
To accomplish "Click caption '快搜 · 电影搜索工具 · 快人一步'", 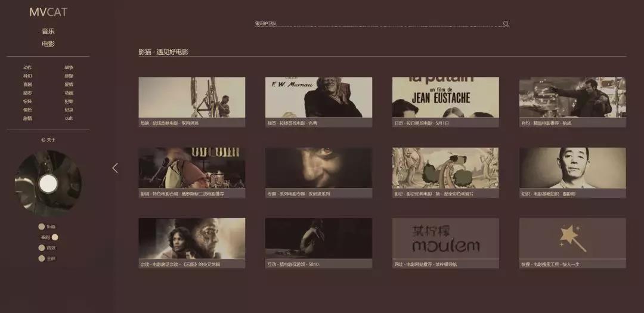I will click(x=550, y=264).
